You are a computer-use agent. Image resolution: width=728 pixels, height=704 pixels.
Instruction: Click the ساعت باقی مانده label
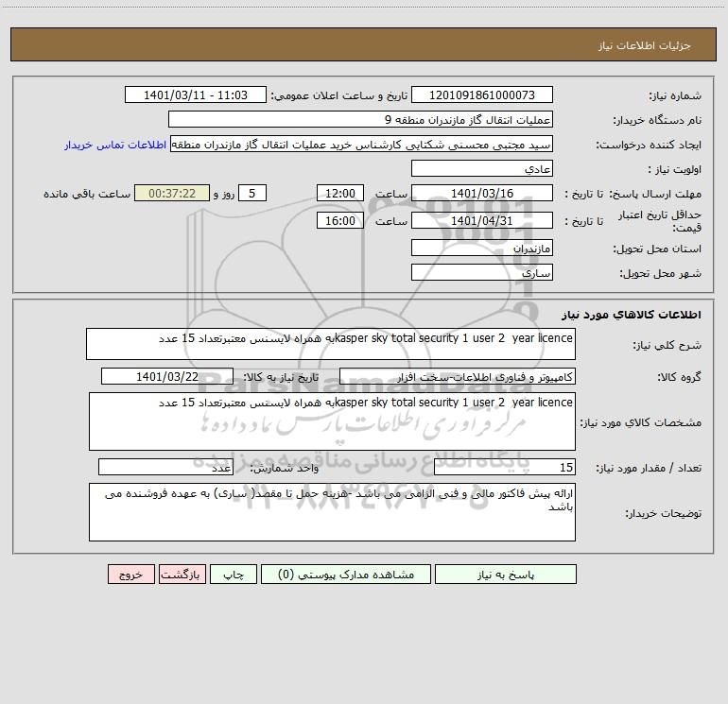(x=87, y=194)
